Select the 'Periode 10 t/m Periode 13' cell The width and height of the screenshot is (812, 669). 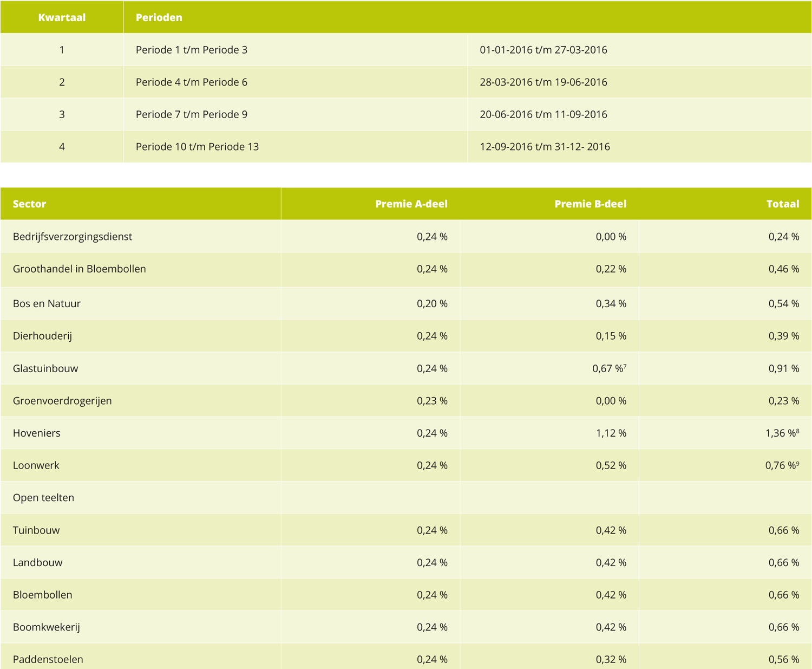point(197,147)
